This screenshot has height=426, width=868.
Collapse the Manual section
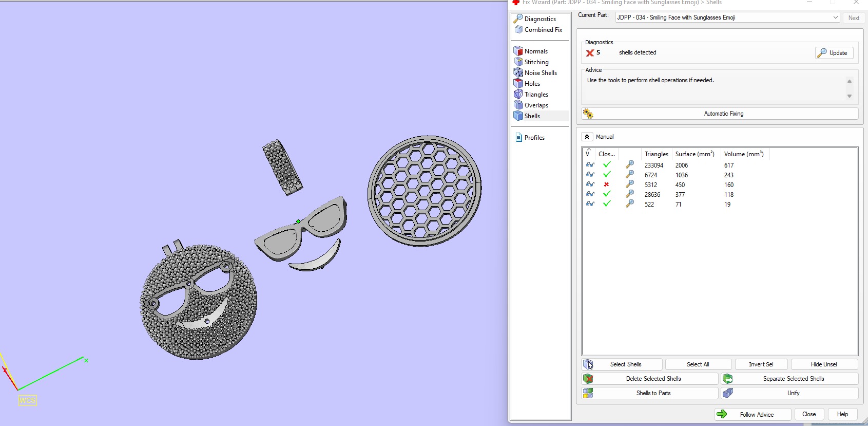point(587,137)
